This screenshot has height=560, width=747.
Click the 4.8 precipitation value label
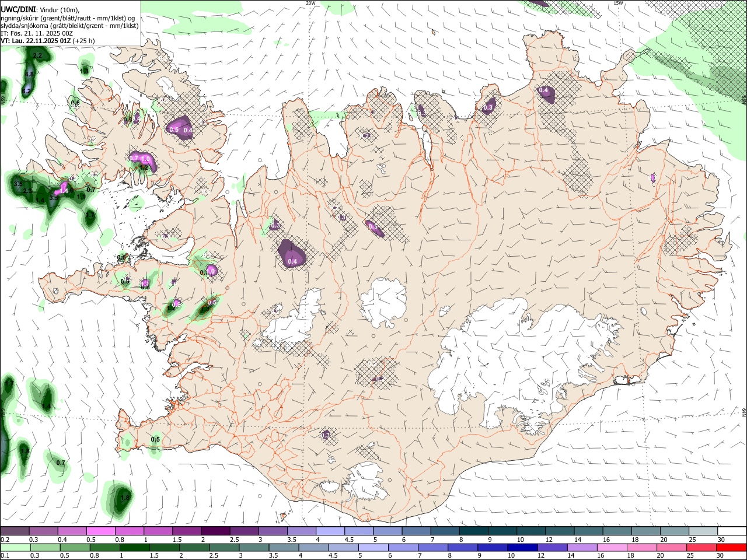(x=29, y=74)
